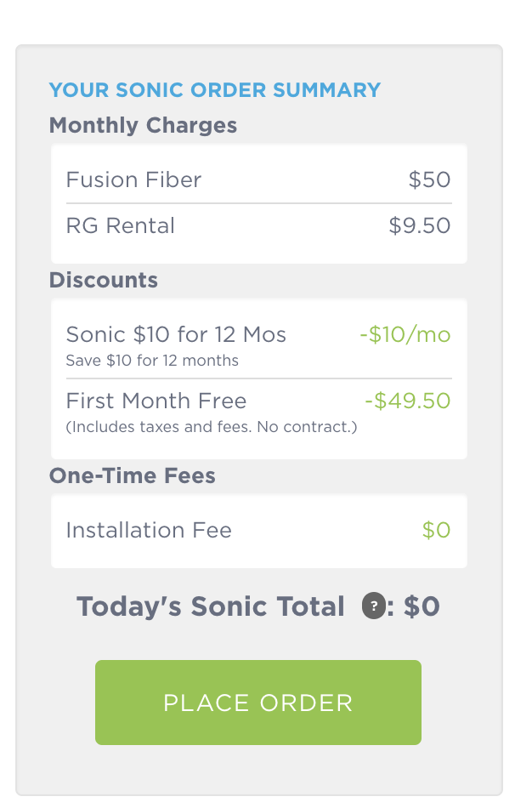The height and width of the screenshot is (808, 532).
Task: Open the help icon beside Today's Sonic Total
Action: [374, 606]
